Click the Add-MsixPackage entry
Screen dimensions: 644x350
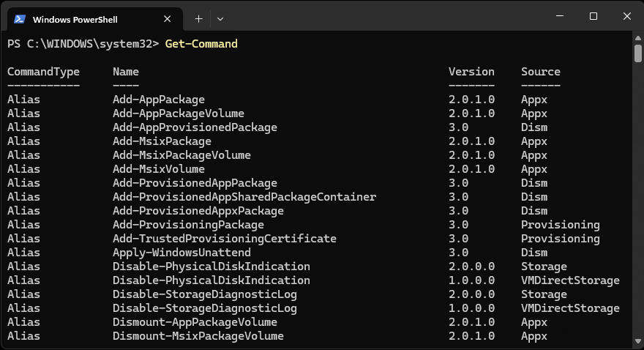[x=162, y=142]
